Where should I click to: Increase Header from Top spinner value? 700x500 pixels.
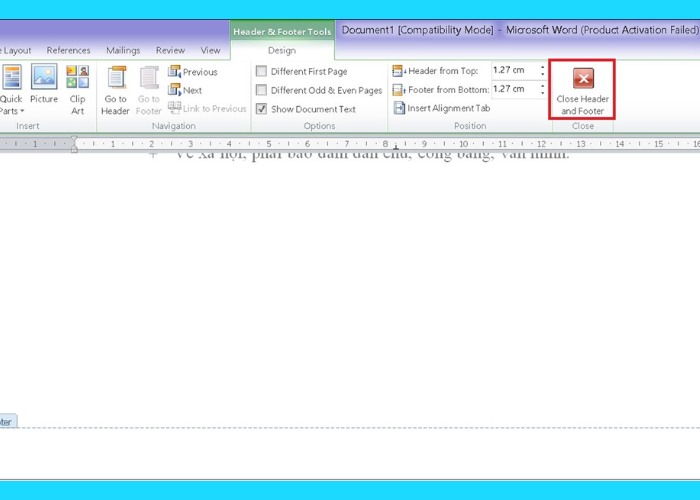coord(542,67)
